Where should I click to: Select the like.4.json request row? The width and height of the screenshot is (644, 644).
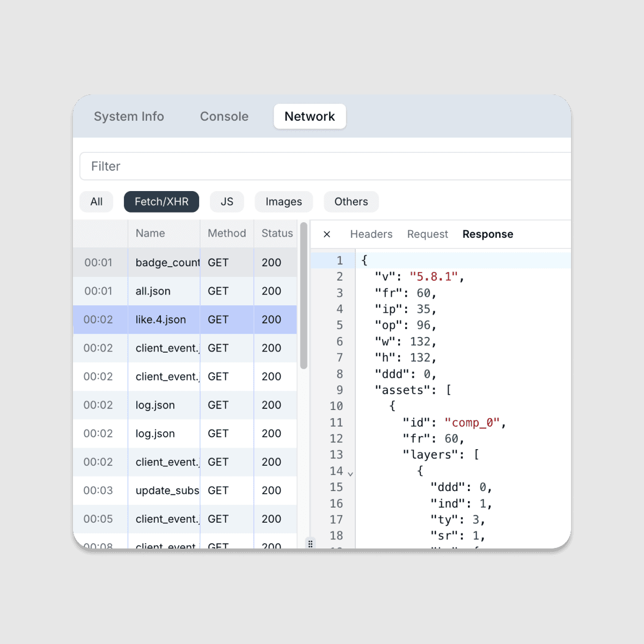160,319
